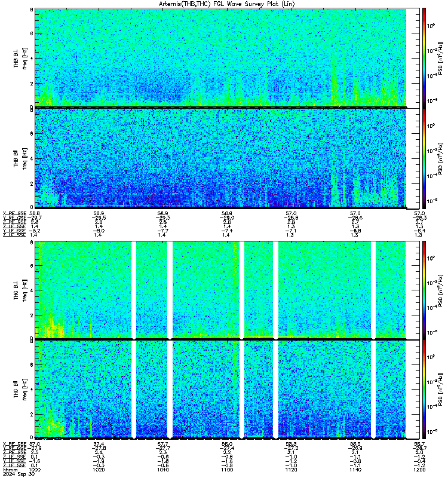Screen dimensions: 448x478
Task: Click the PSD [nT²/Hz] label of THC B⊥ color bar
Action: (x=440, y=290)
